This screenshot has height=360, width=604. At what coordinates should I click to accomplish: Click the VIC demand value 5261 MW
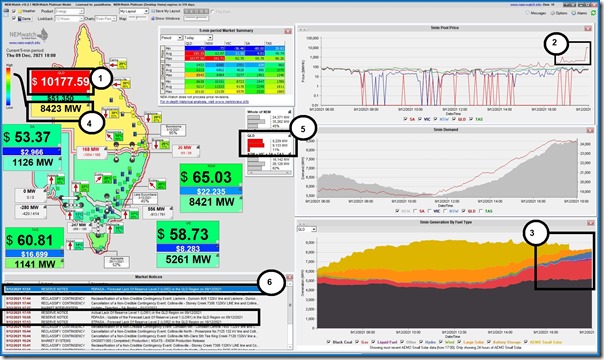coord(188,260)
